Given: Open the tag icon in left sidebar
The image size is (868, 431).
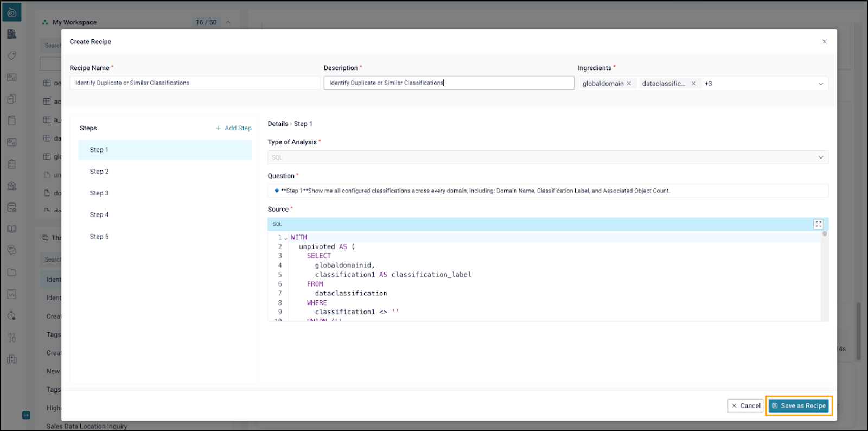Looking at the screenshot, I should pos(11,55).
